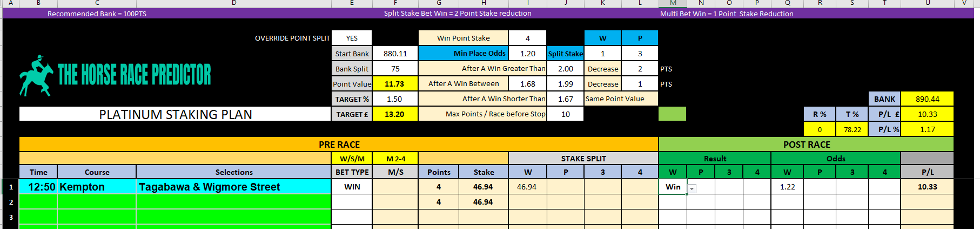Click the Horse Race Predictor logo
The width and height of the screenshot is (980, 229).
tap(115, 75)
